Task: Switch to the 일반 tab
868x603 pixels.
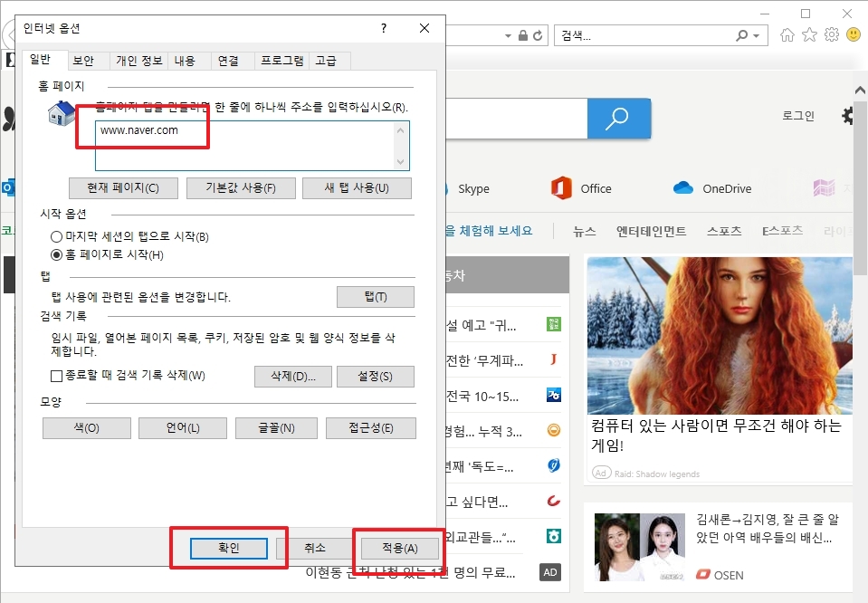Action: (x=40, y=59)
